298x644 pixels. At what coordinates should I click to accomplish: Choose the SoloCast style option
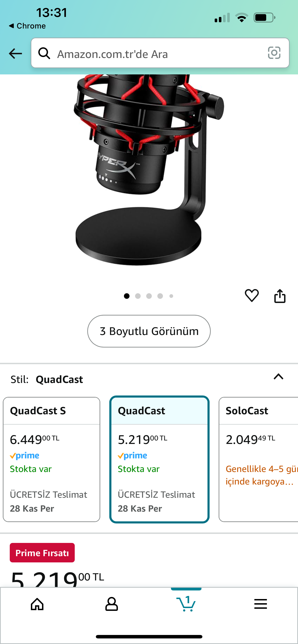259,459
